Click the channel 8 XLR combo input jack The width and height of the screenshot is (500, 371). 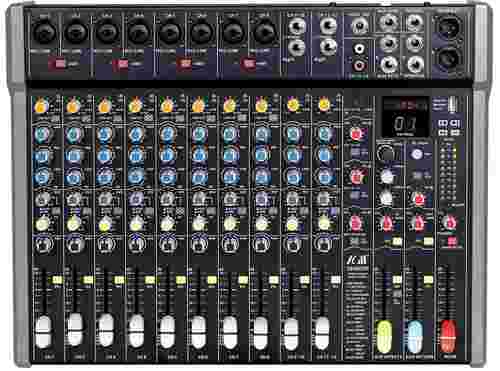pos(265,33)
